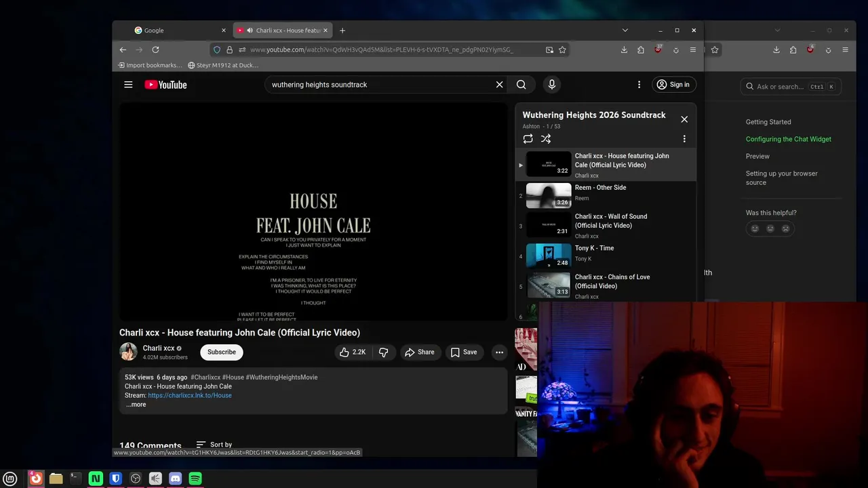This screenshot has height=488, width=868.
Task: Open picture-in-picture icon in the address bar
Action: [x=549, y=49]
